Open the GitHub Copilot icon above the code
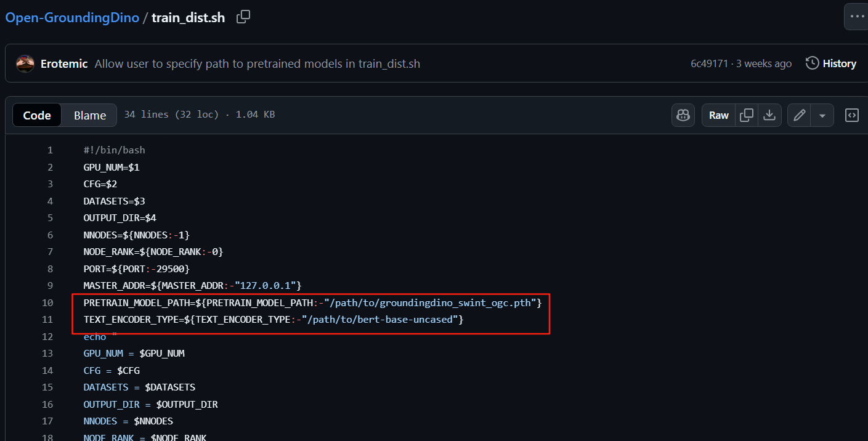 point(683,115)
